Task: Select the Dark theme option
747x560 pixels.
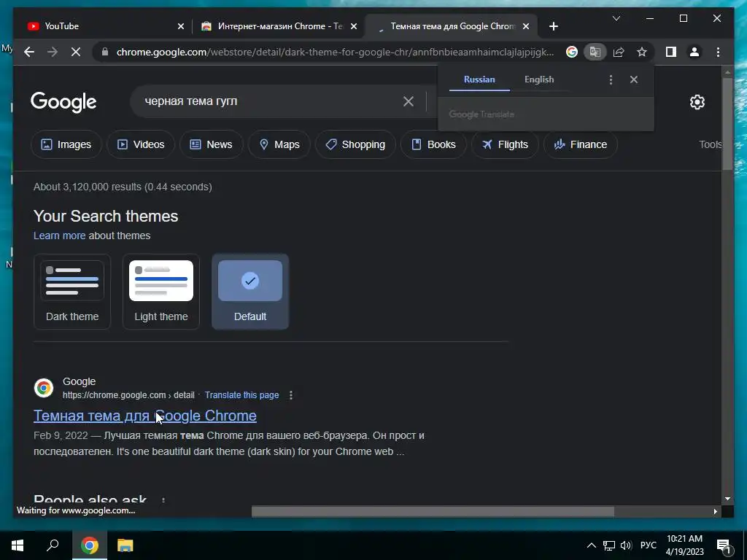Action: [x=72, y=292]
